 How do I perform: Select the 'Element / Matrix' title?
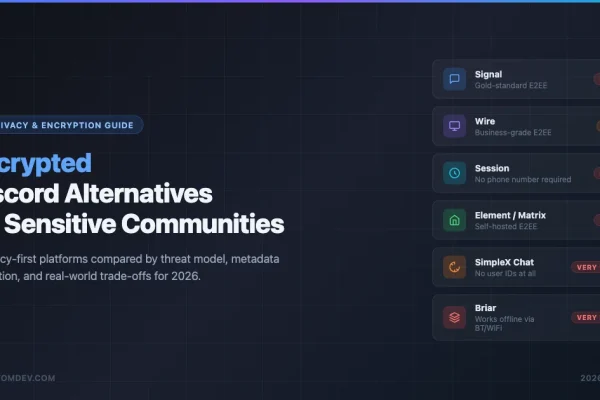(x=510, y=216)
